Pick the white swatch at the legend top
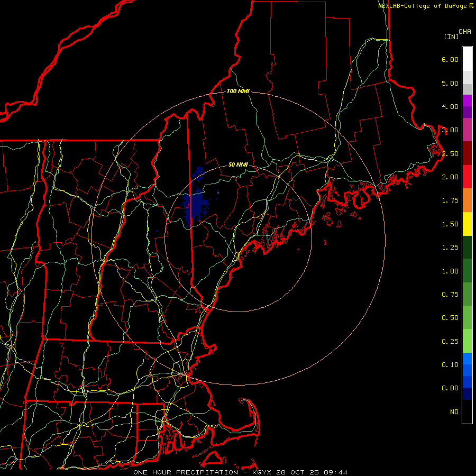The image size is (476, 476). (x=467, y=59)
